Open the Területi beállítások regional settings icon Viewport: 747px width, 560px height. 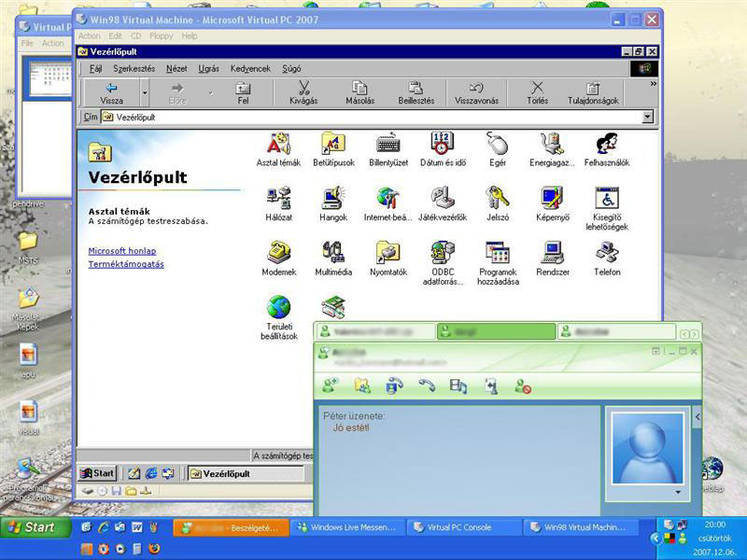(x=278, y=317)
